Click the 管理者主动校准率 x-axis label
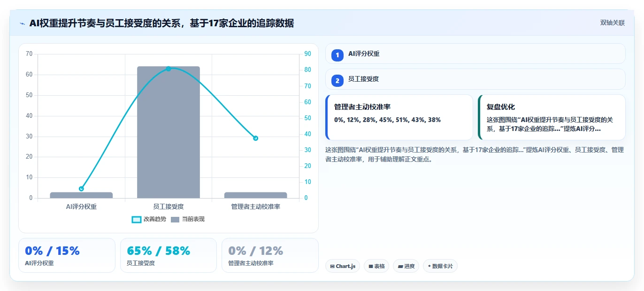 click(x=255, y=207)
